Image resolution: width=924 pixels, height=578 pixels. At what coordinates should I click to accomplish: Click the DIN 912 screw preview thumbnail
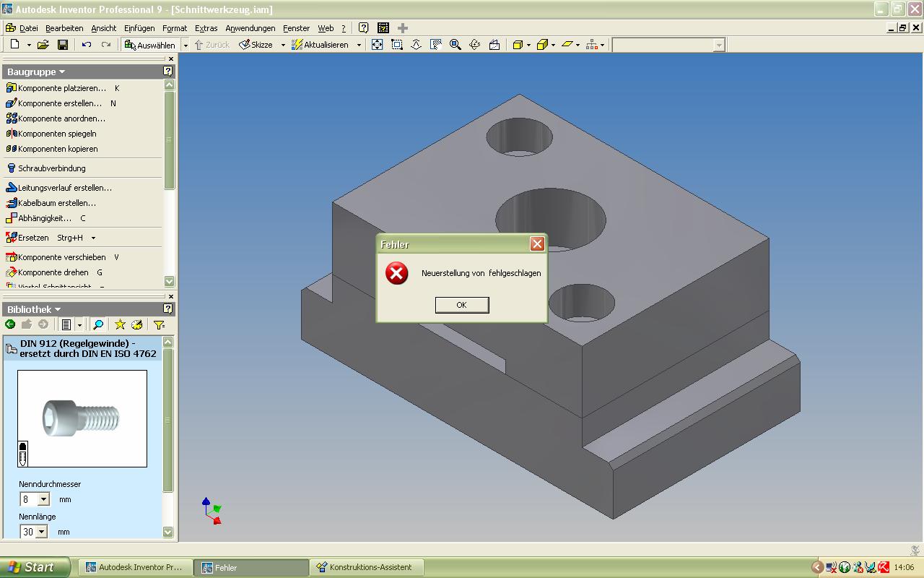tap(82, 418)
